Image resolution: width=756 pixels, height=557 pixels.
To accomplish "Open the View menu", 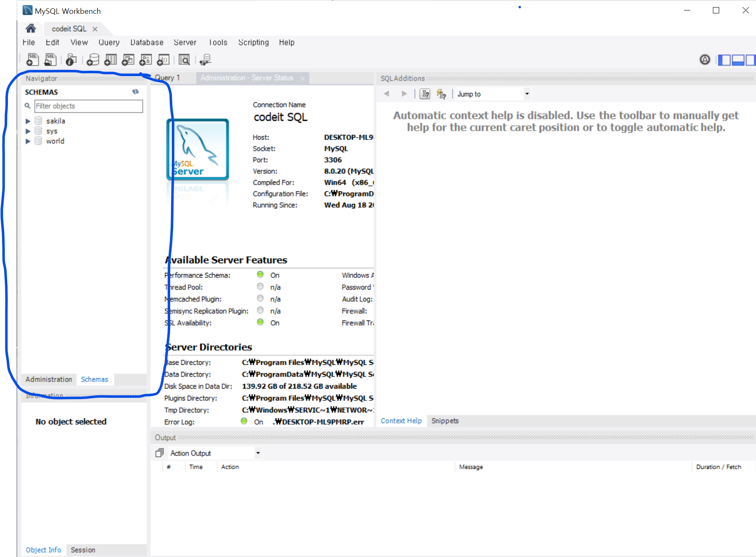I will coord(79,42).
